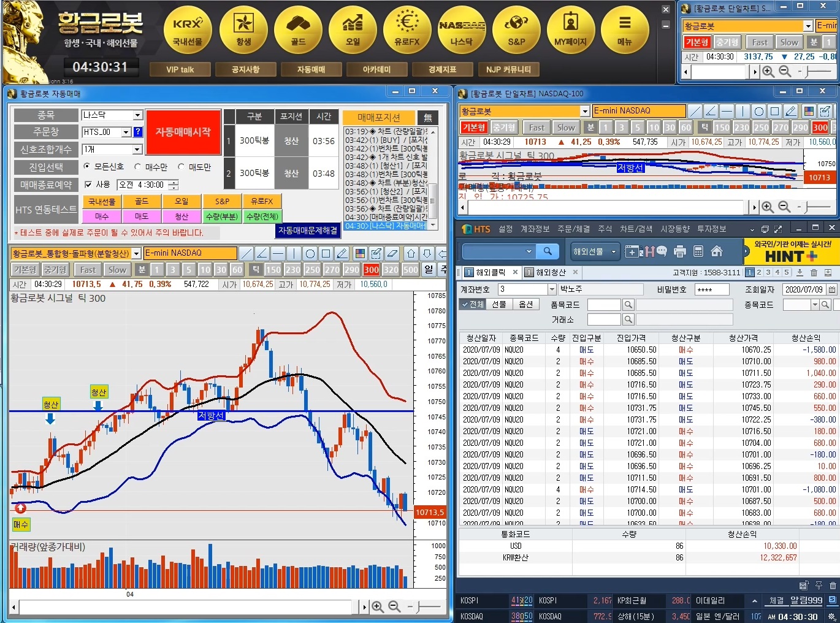
Task: Select tick 300 in the main chart
Action: point(372,269)
